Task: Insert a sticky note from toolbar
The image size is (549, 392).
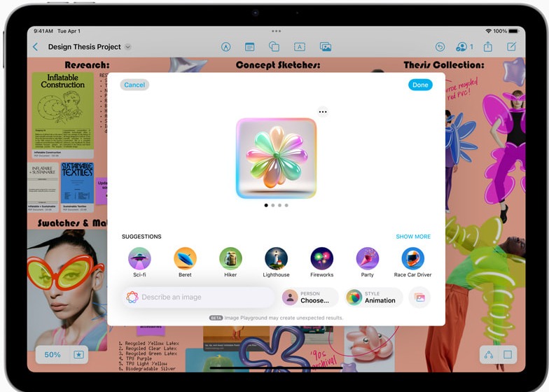Action: coord(249,47)
